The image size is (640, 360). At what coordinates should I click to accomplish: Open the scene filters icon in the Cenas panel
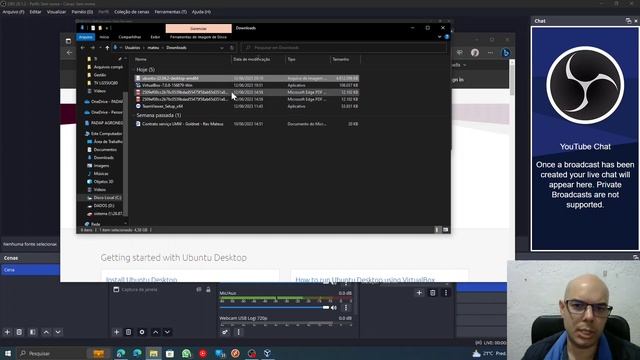pyautogui.click(x=33, y=332)
